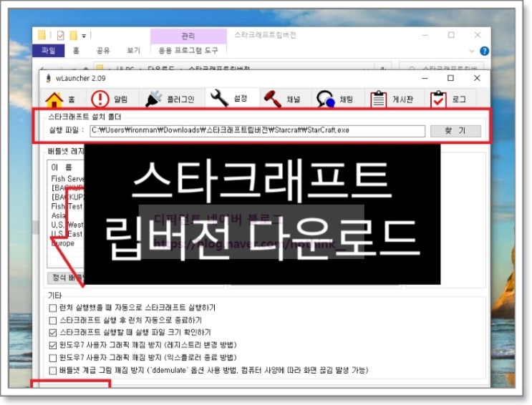Open quick access toolbar dropdown arrow in Explorer
This screenshot has height=405, width=532.
84,36
